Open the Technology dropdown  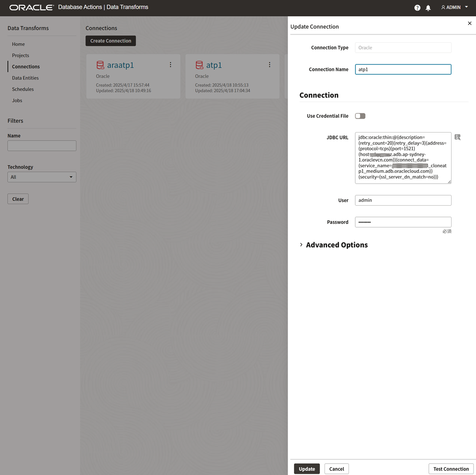pos(42,177)
